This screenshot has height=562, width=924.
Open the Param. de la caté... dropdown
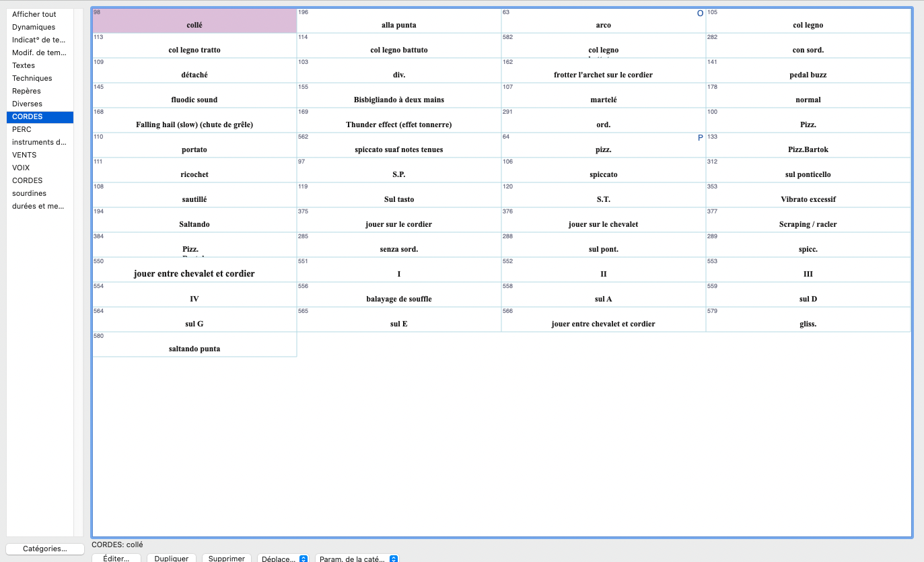[x=357, y=558]
